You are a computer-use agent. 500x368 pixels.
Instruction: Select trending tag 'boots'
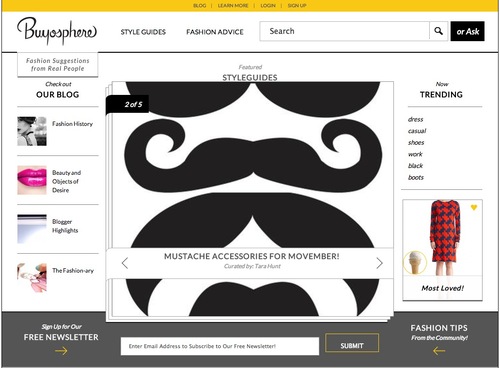[416, 177]
